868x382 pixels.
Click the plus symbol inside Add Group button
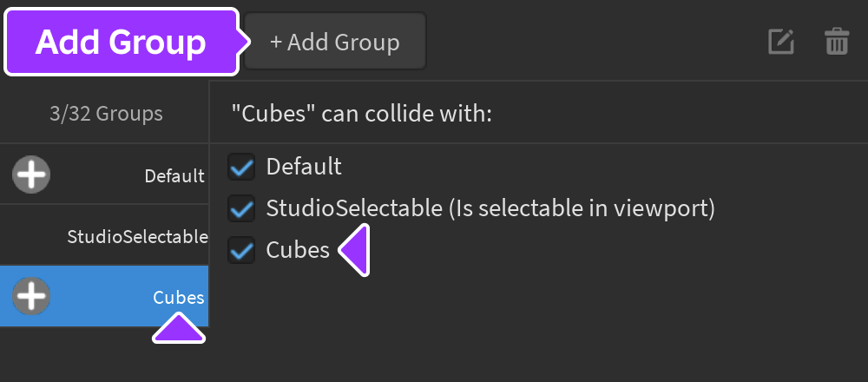click(x=276, y=42)
